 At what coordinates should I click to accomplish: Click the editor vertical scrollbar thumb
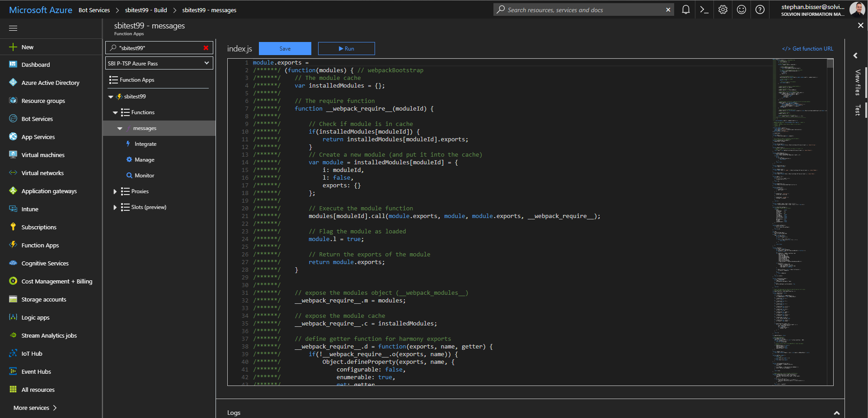(830, 63)
